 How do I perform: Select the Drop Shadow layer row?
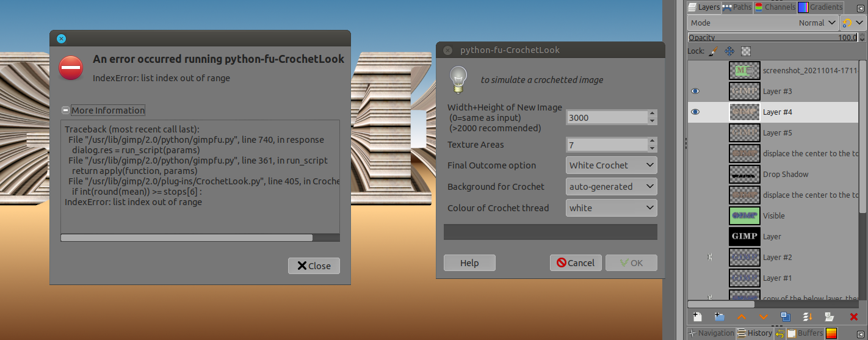click(x=773, y=174)
